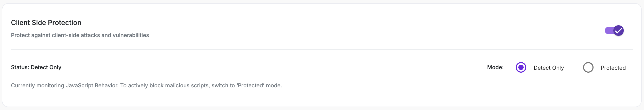Viewport: 644px width, 110px height.
Task: Click the checkmark icon on the toggle knob
Action: tap(619, 31)
